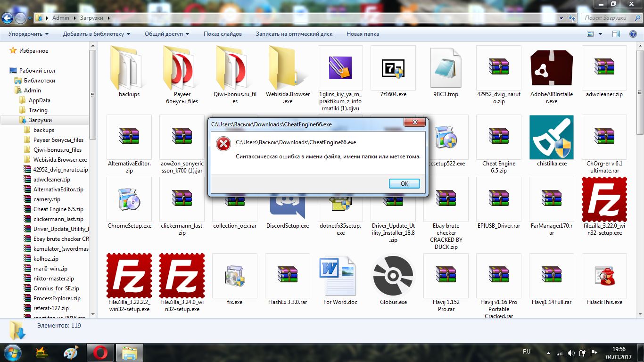644x362 pixels.
Task: Click Записать на оптический диск
Action: click(x=294, y=34)
